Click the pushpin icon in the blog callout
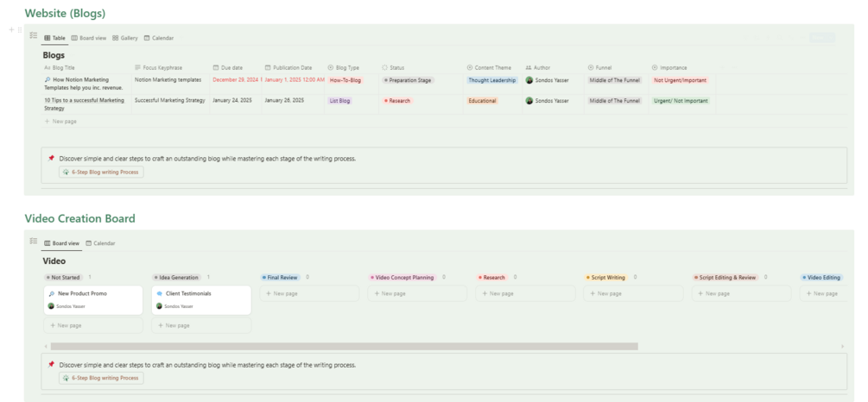The height and width of the screenshot is (402, 868). (x=52, y=158)
